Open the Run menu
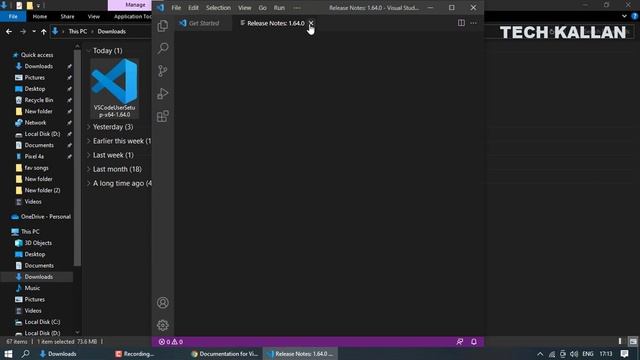This screenshot has height=360, width=640. pos(279,8)
